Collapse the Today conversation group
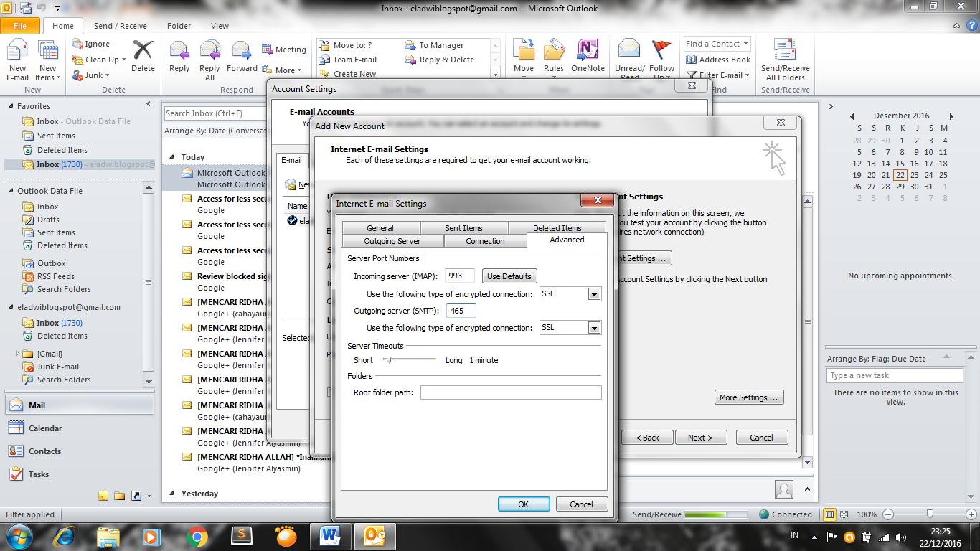This screenshot has width=980, height=551. click(x=172, y=156)
